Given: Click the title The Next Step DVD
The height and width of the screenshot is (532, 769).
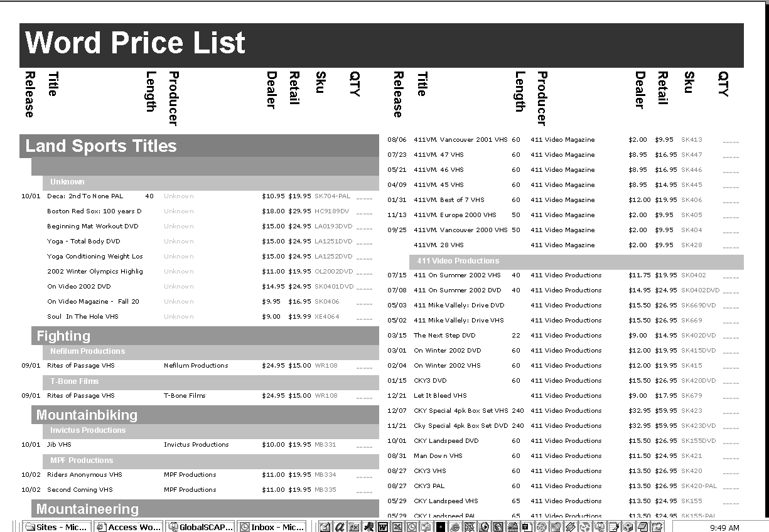Looking at the screenshot, I should point(444,336).
